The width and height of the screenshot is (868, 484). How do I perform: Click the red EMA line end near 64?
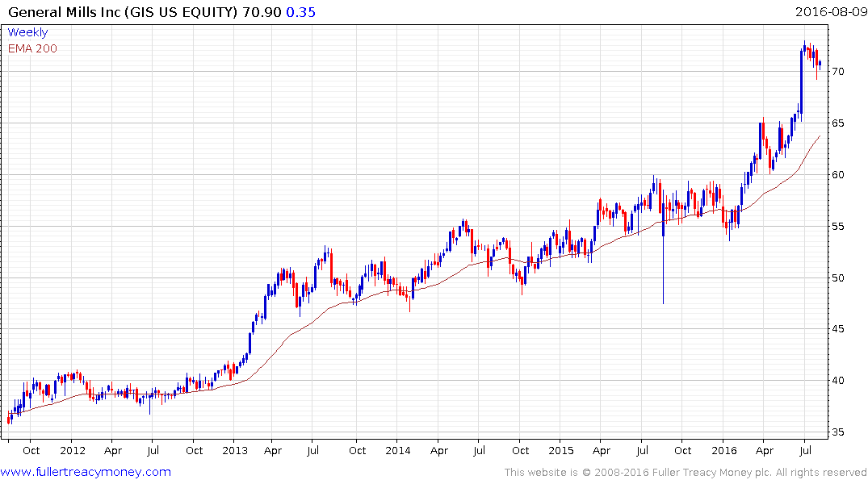coord(820,136)
